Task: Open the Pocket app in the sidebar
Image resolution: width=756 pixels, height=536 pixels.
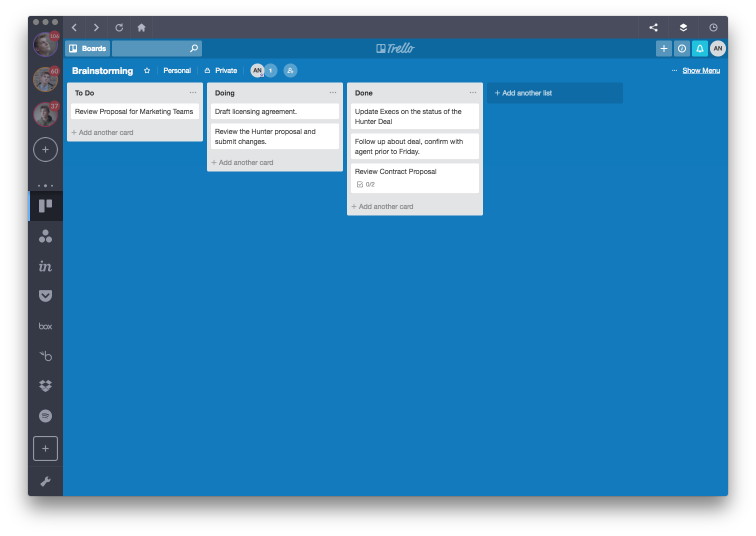Action: click(45, 296)
